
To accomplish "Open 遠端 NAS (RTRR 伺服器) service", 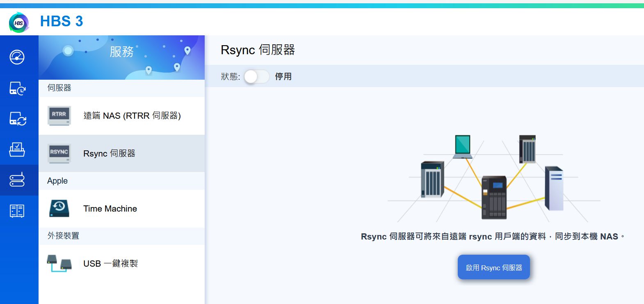I will pos(122,116).
